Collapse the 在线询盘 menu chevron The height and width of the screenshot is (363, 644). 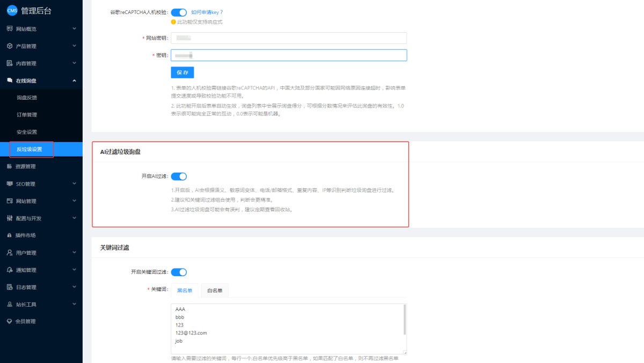pyautogui.click(x=74, y=80)
